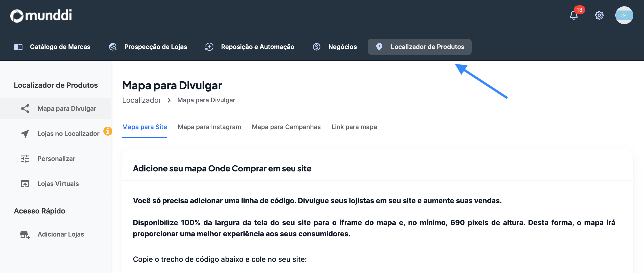This screenshot has width=644, height=273.
Task: Click the user avatar in top right
Action: [x=625, y=15]
